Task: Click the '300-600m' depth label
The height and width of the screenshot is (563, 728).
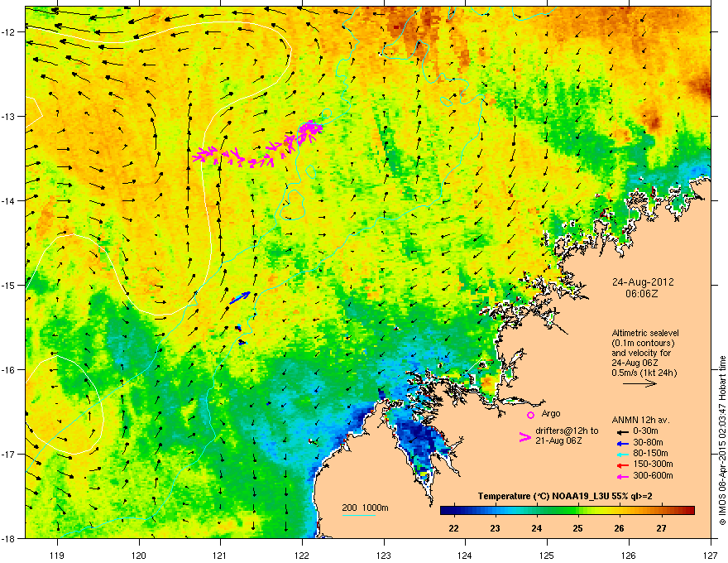Action: (654, 475)
